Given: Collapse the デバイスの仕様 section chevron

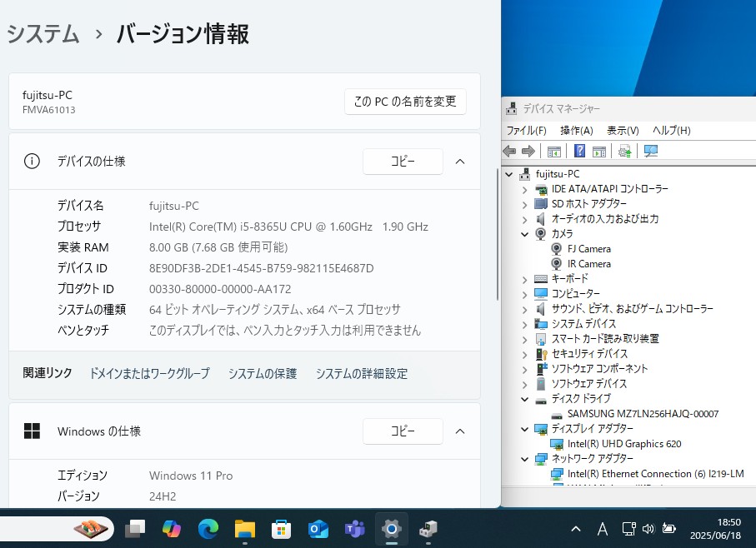Looking at the screenshot, I should coord(460,162).
